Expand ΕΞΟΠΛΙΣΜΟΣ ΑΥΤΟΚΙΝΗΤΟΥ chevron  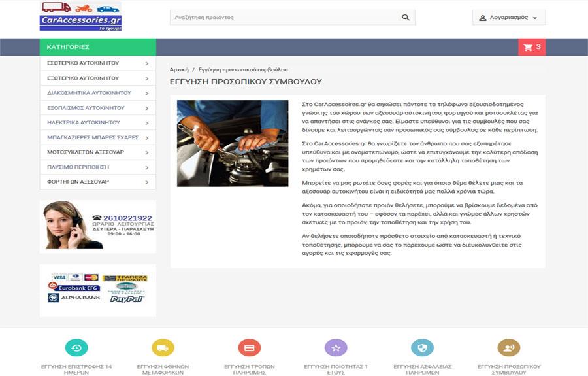click(147, 108)
